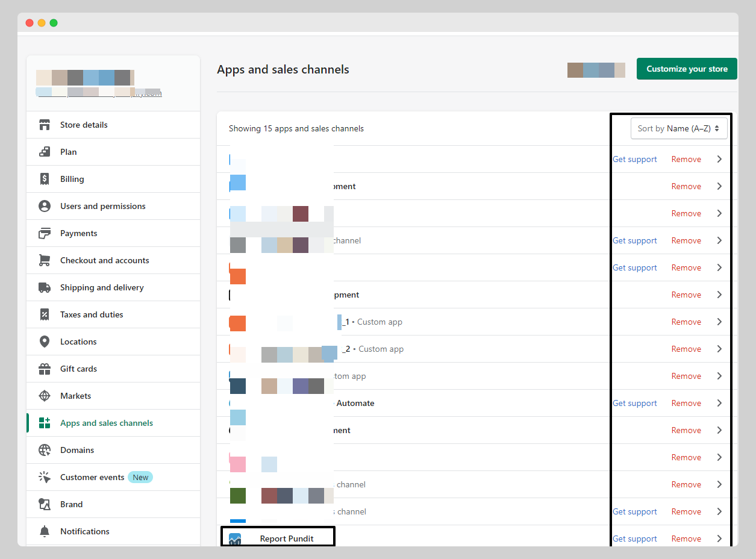Open Payments settings section
This screenshot has height=559, width=756.
click(x=78, y=233)
